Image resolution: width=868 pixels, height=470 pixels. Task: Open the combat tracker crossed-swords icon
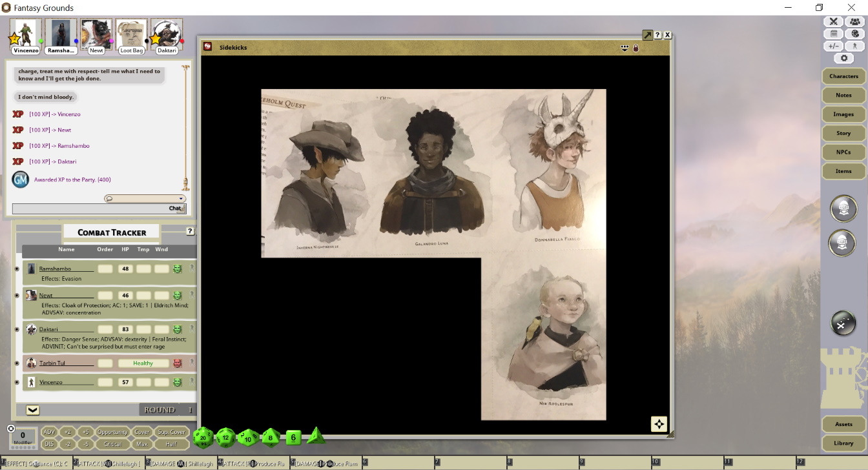[834, 21]
